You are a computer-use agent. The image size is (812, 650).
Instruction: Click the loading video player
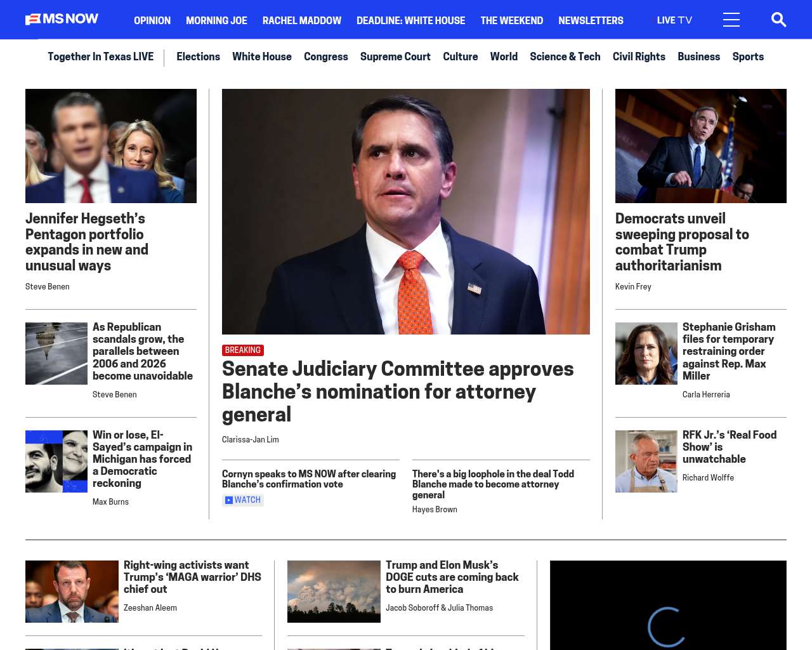tap(668, 605)
